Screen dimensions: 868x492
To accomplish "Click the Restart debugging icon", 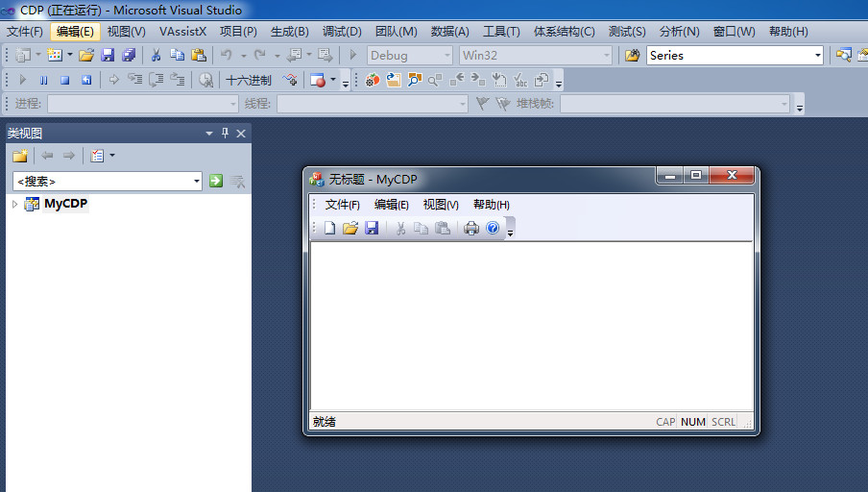I will pos(86,80).
